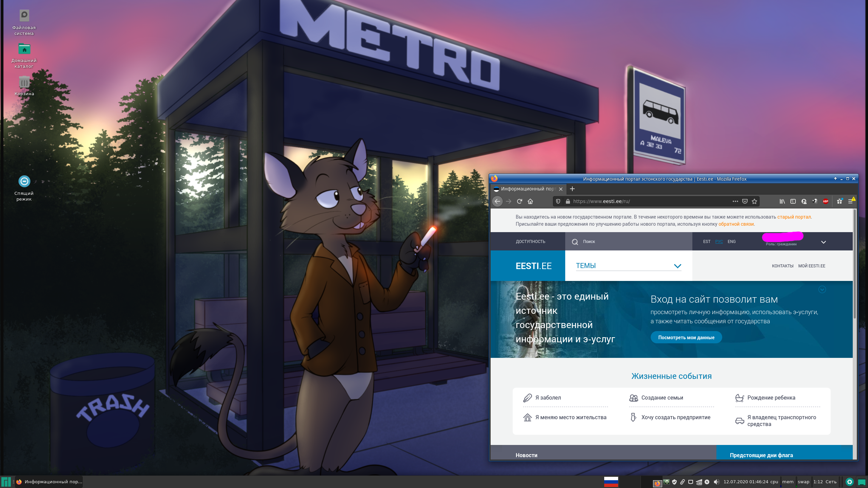
Task: Open the screen display tray icon
Action: click(x=691, y=482)
